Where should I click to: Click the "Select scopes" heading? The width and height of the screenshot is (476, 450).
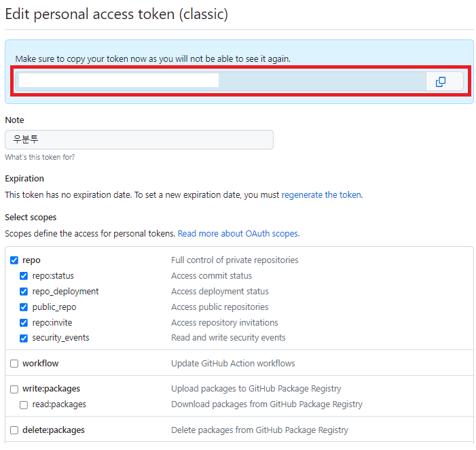pyautogui.click(x=31, y=218)
